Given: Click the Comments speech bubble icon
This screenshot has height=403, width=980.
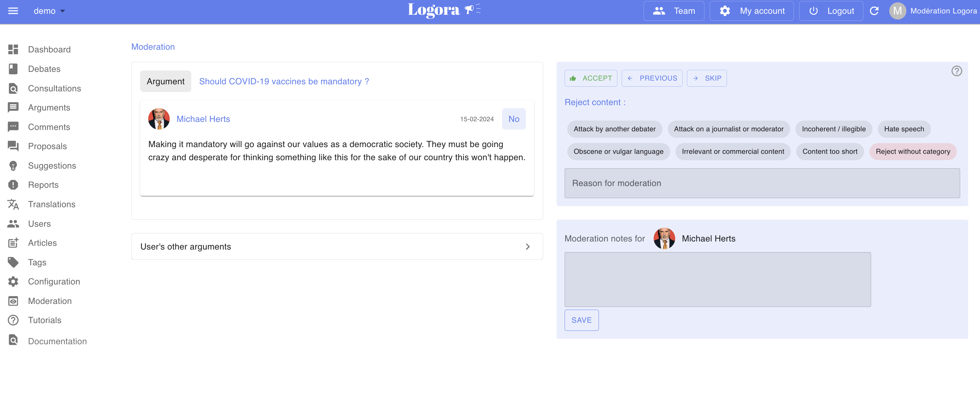Looking at the screenshot, I should (13, 127).
